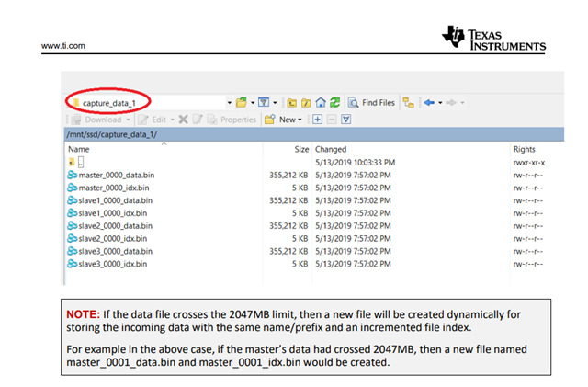Click the directory tree toggle icon
588x387 pixels.
[408, 102]
